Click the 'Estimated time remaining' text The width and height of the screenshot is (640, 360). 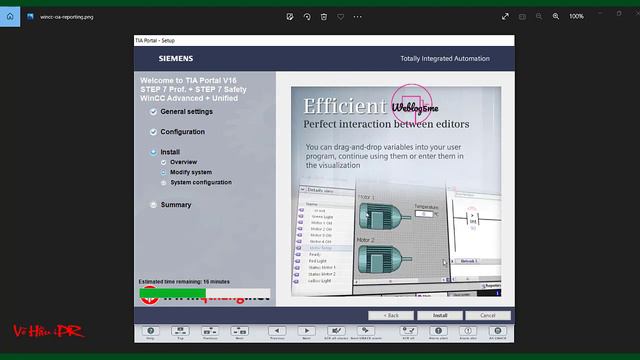point(184,282)
